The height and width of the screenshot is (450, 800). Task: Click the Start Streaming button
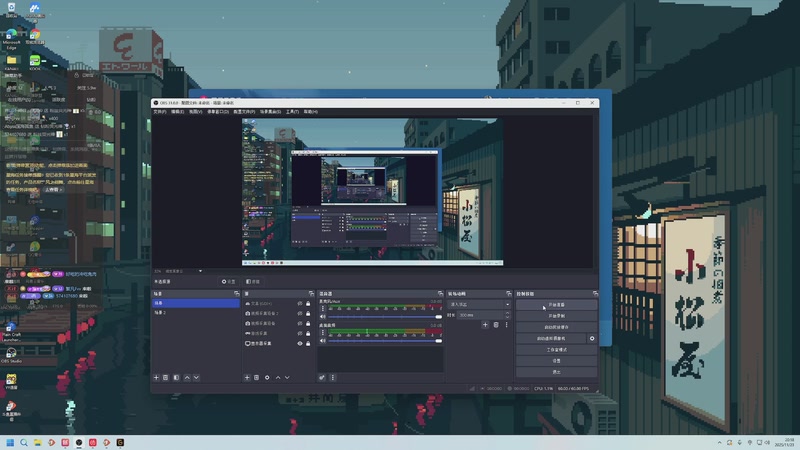tap(556, 305)
